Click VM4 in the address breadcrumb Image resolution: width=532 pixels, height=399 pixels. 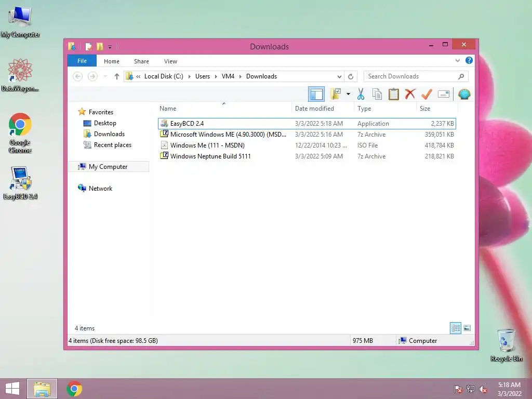(x=228, y=76)
